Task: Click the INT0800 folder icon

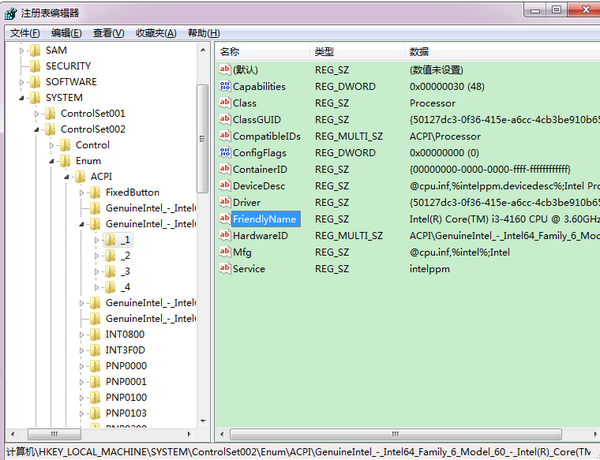Action: coord(95,334)
